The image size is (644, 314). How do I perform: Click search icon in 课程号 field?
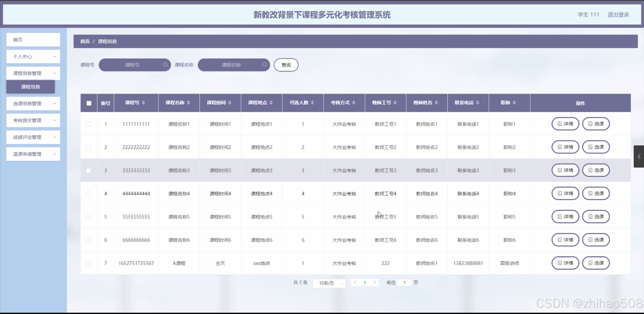pyautogui.click(x=165, y=65)
